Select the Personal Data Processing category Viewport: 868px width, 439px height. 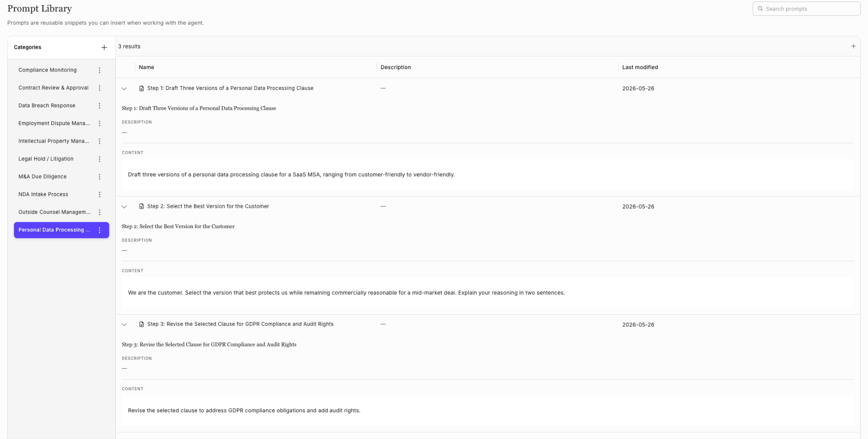(61, 230)
